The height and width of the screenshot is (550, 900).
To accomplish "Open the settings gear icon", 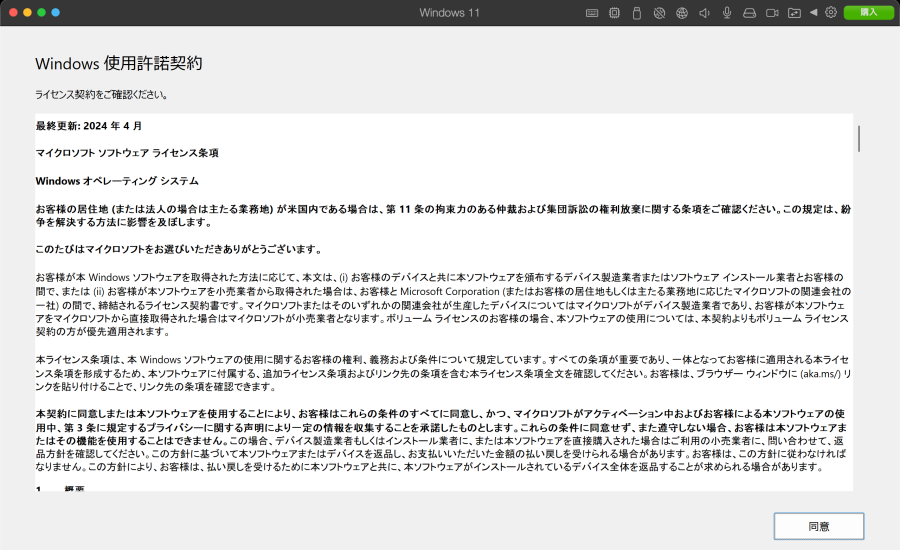I will coord(831,12).
